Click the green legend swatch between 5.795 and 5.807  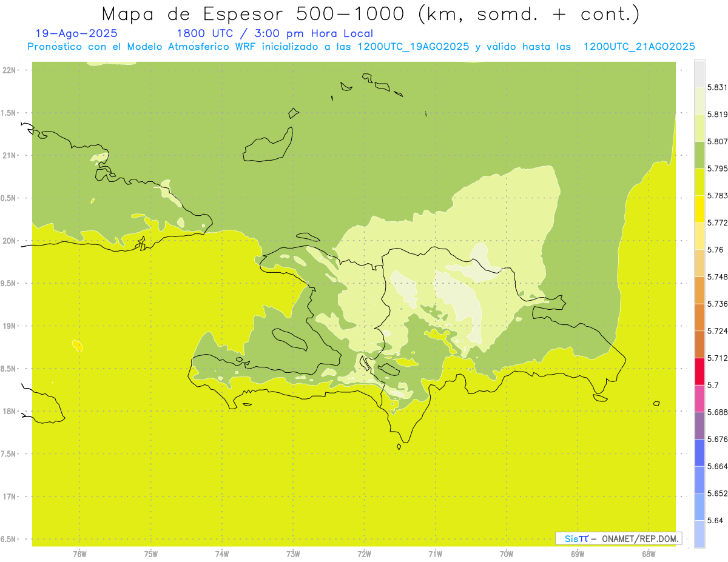(699, 155)
